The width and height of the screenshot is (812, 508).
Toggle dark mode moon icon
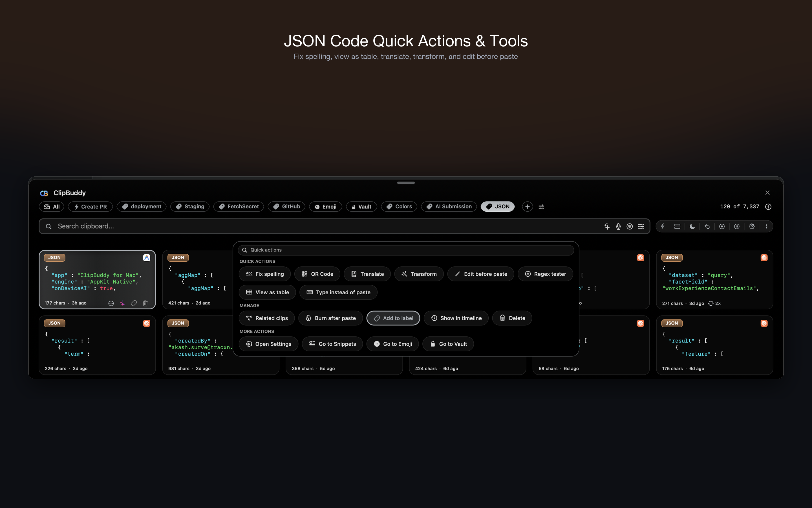[x=692, y=226]
